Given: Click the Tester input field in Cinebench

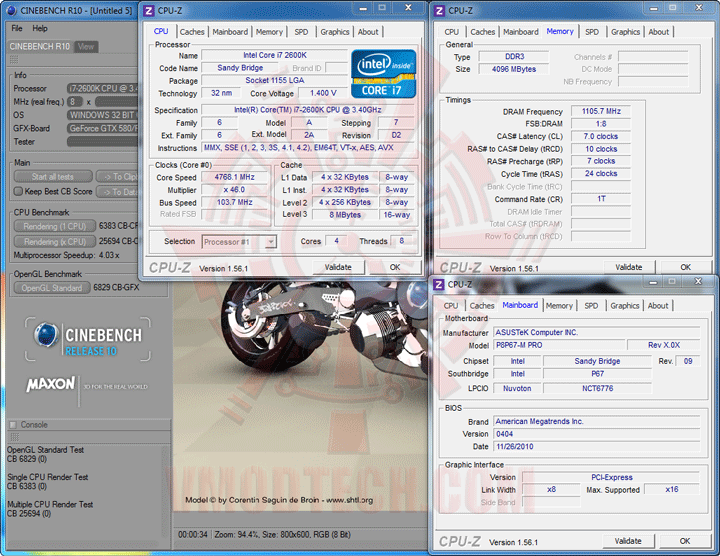Looking at the screenshot, I should click(x=103, y=141).
